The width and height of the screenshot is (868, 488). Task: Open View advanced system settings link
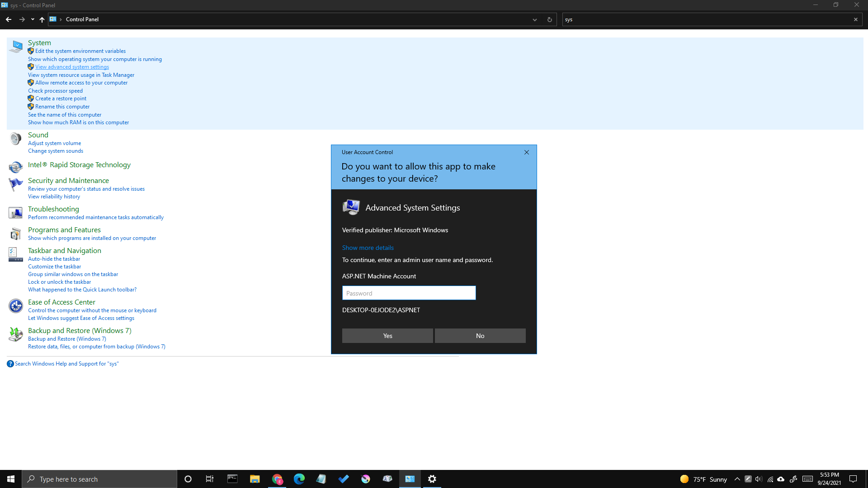[72, 67]
